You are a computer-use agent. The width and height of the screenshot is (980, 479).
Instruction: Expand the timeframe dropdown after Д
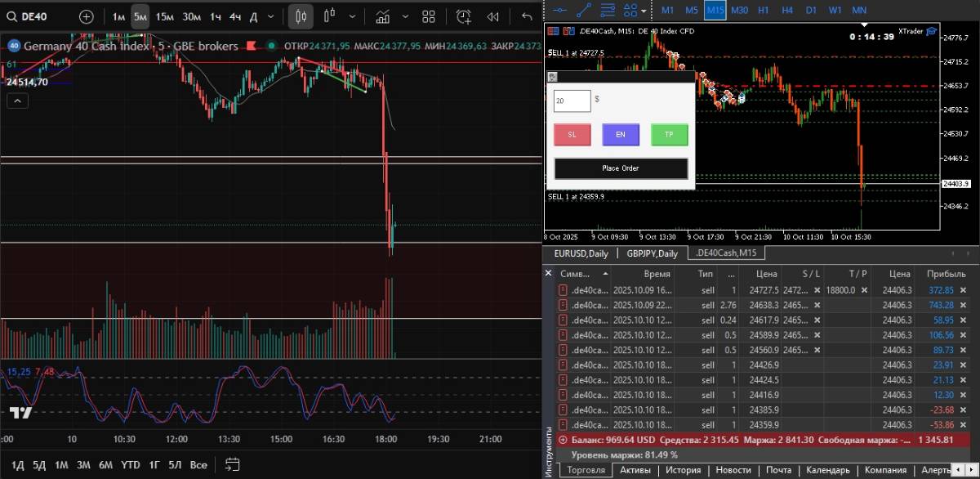tap(270, 16)
